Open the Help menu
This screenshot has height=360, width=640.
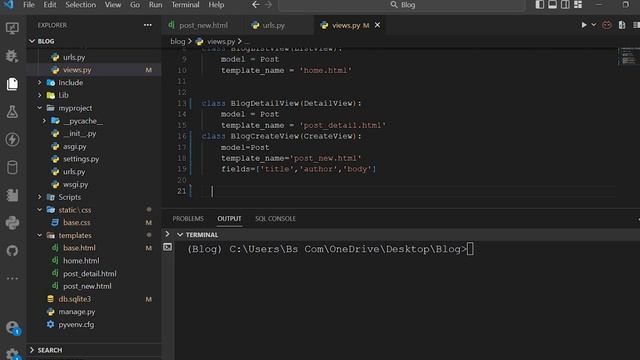[216, 5]
